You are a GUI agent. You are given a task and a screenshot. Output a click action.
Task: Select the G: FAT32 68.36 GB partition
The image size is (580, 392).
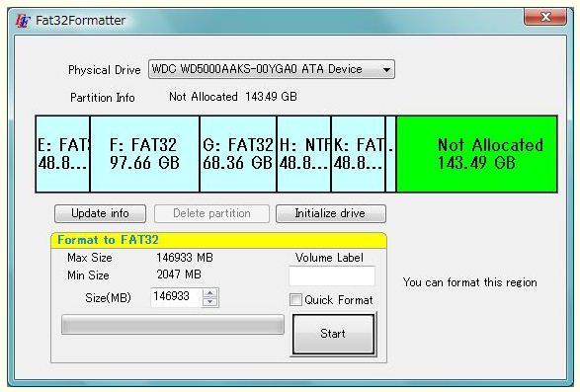tap(238, 154)
